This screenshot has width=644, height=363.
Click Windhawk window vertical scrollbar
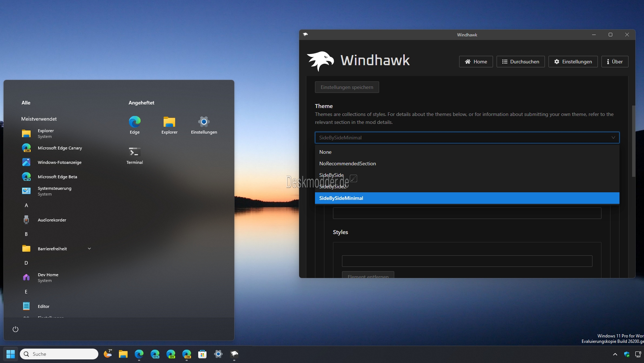coord(634,141)
